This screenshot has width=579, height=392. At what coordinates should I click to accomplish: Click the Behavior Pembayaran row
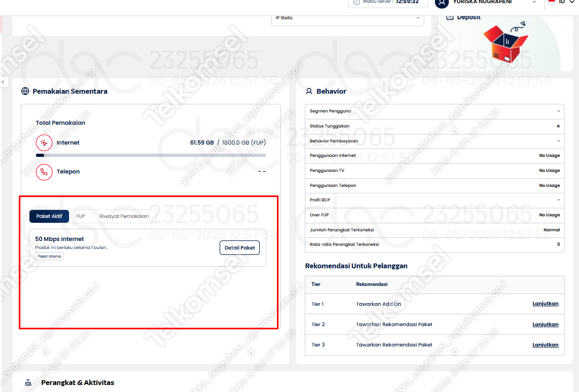point(434,141)
